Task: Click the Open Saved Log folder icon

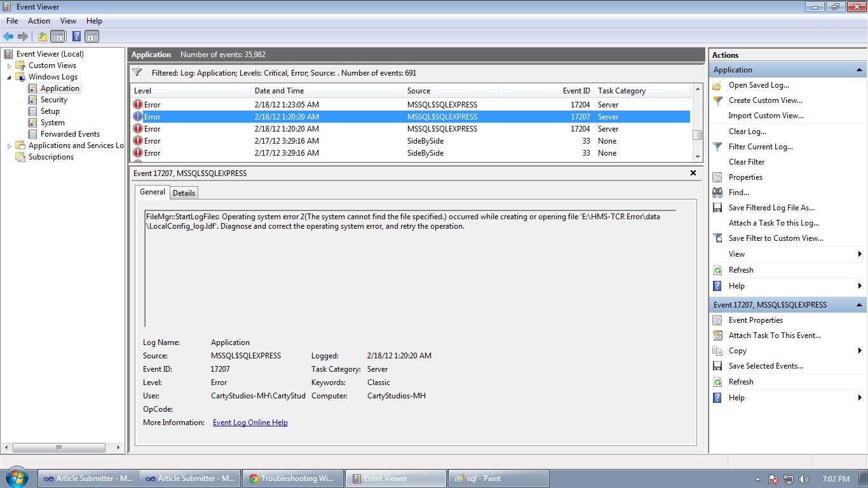Action: tap(717, 85)
